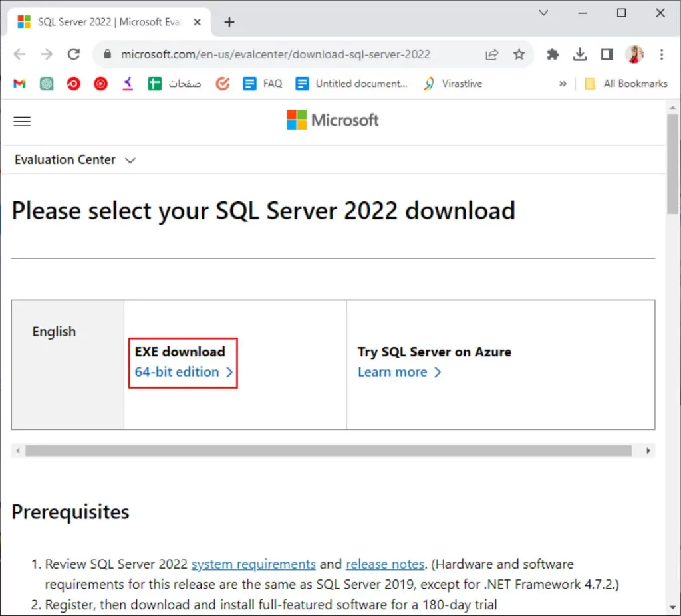Bookmark this page with the star icon
Screen dimensions: 681x616
pyautogui.click(x=519, y=54)
